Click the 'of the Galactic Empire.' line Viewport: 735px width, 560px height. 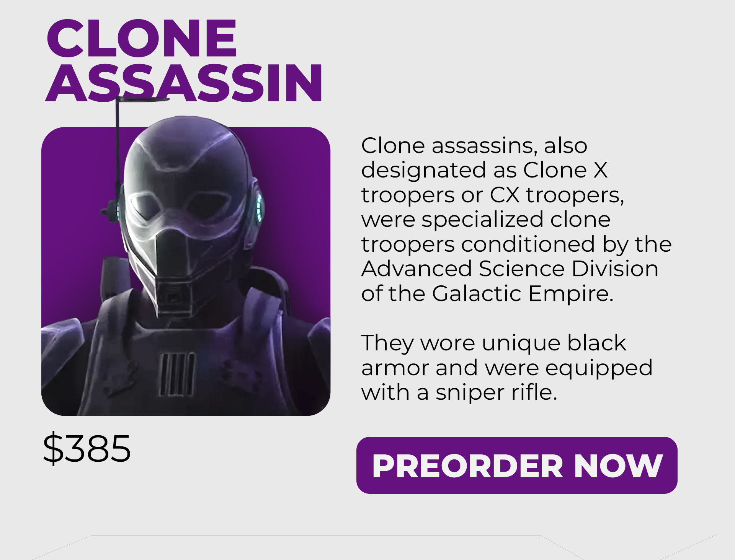(487, 293)
